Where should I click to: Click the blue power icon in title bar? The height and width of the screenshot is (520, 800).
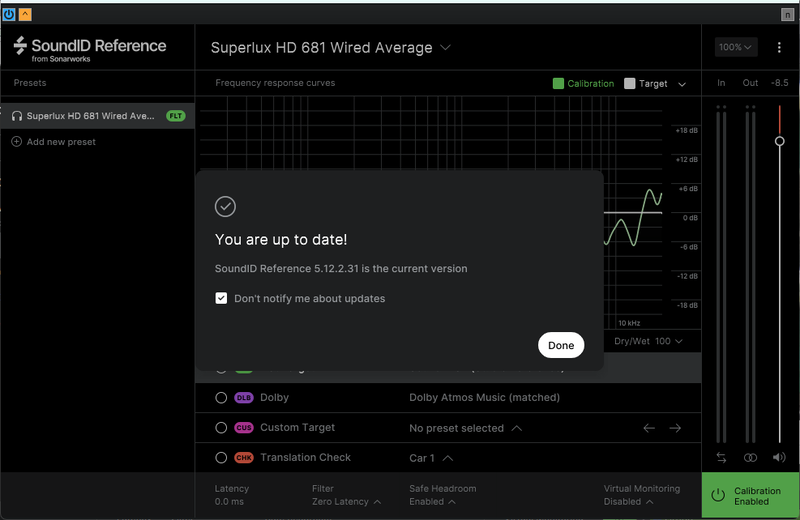pyautogui.click(x=9, y=14)
